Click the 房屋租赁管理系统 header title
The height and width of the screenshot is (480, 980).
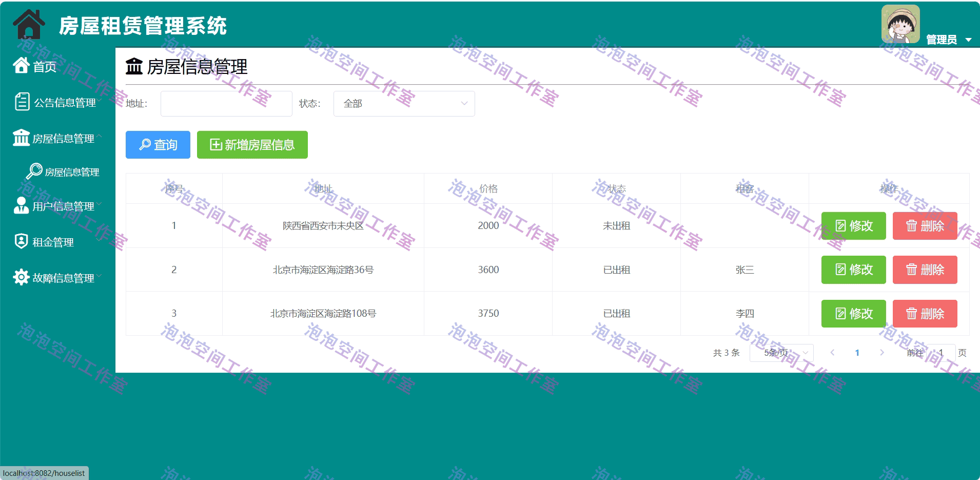[x=143, y=26]
